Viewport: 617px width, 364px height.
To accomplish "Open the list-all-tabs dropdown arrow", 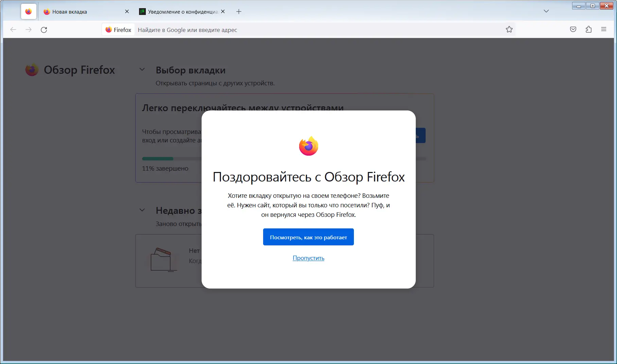I will point(546,11).
